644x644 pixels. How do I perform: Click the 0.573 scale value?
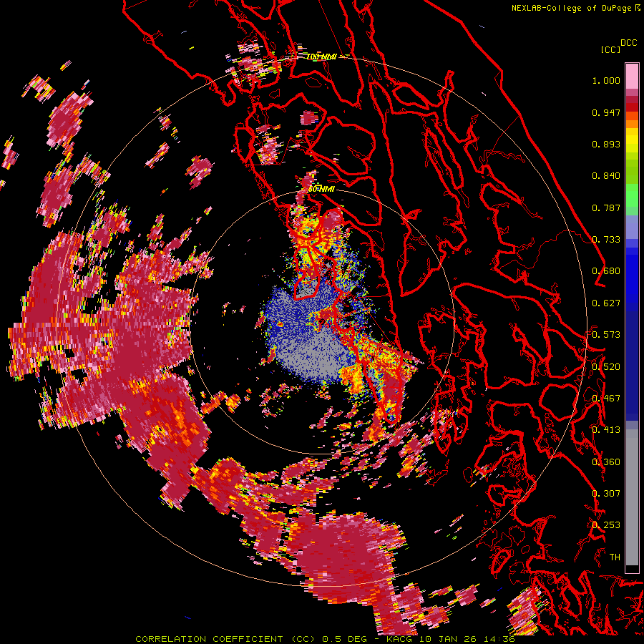(606, 335)
